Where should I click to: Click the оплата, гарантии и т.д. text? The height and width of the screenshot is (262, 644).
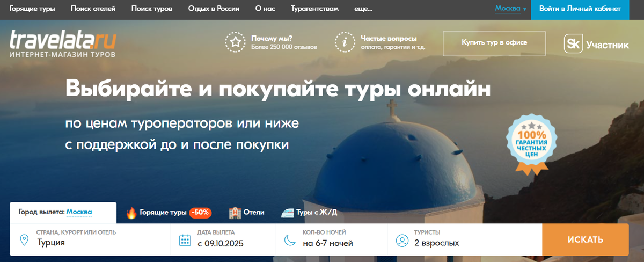pos(393,47)
